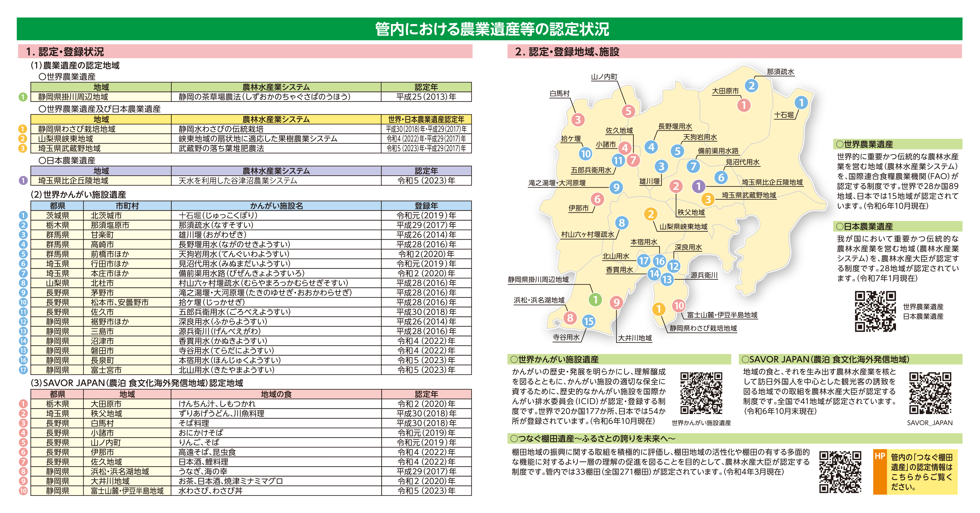Open QR code labeled SAVOR_JAPAN
Screen dimensions: 980x513
(930, 393)
